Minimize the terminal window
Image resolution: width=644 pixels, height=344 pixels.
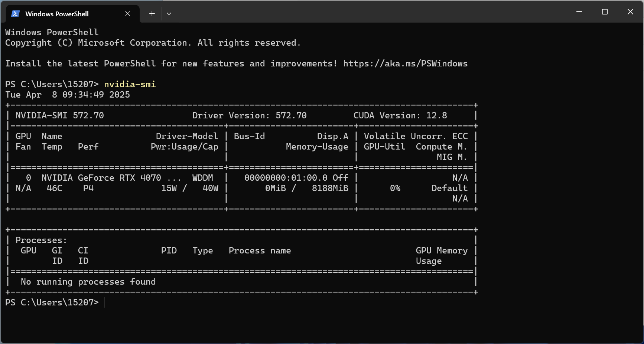(x=579, y=12)
